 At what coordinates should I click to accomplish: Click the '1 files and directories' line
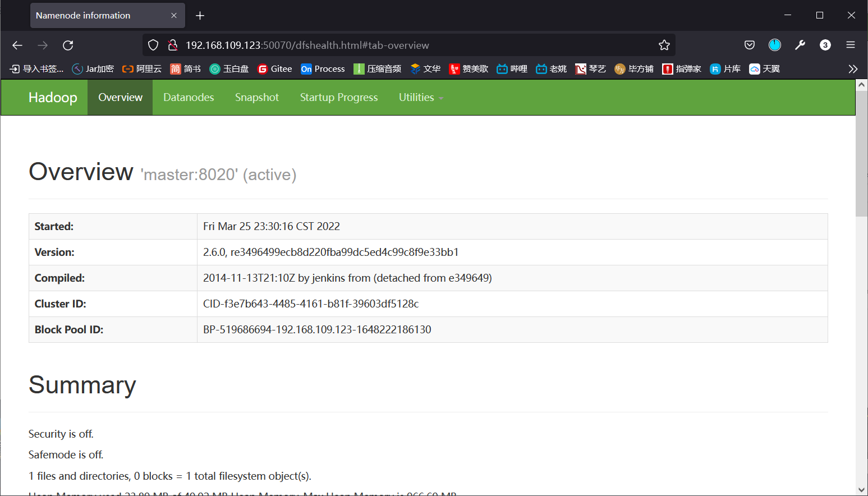click(x=170, y=476)
